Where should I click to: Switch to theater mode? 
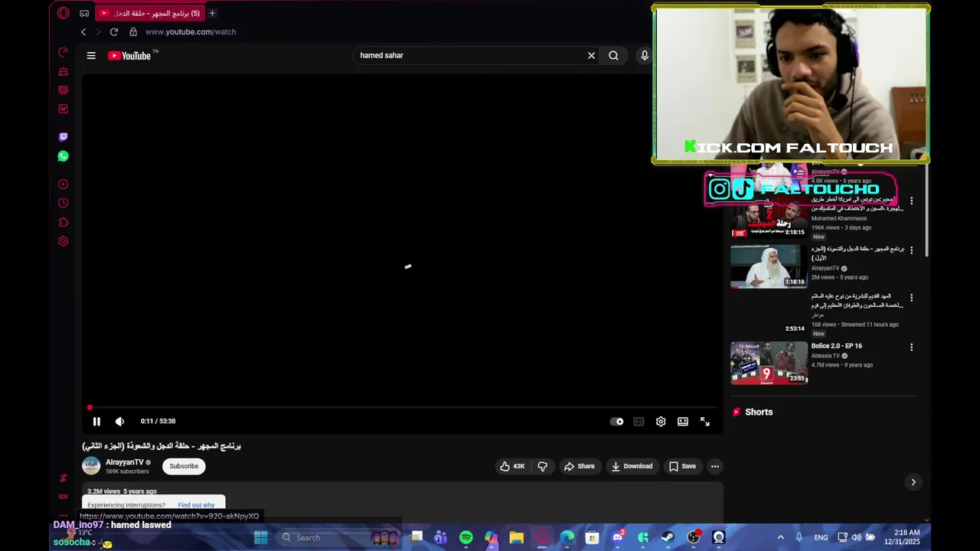(x=683, y=422)
